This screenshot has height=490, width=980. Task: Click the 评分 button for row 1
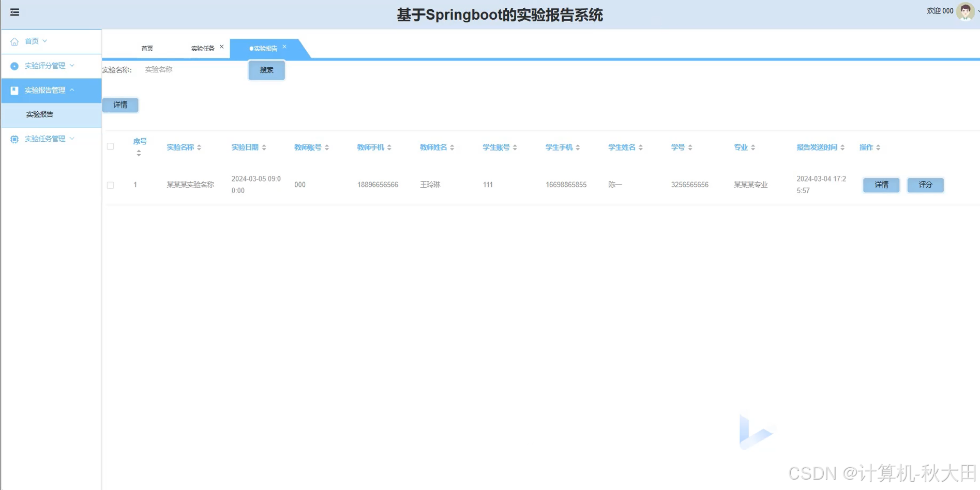[x=925, y=185]
